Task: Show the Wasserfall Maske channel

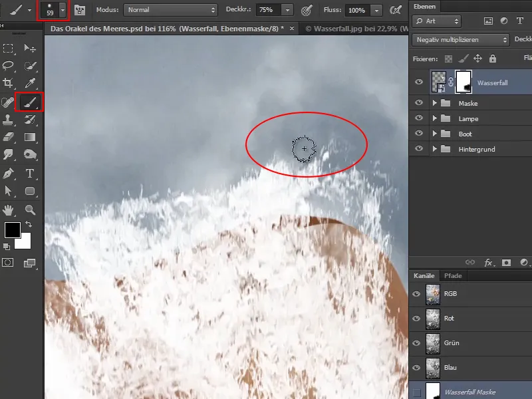Action: coord(417,392)
